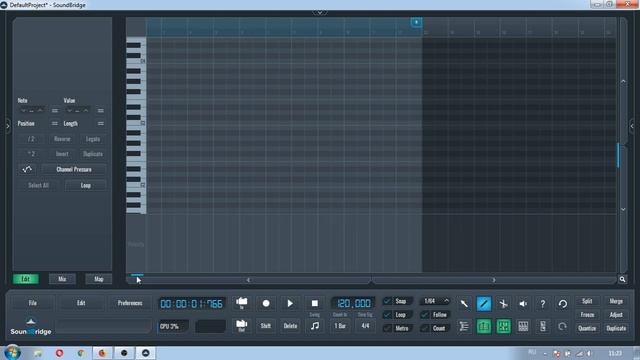
Task: Toggle the Follow checkbox
Action: coord(424,315)
